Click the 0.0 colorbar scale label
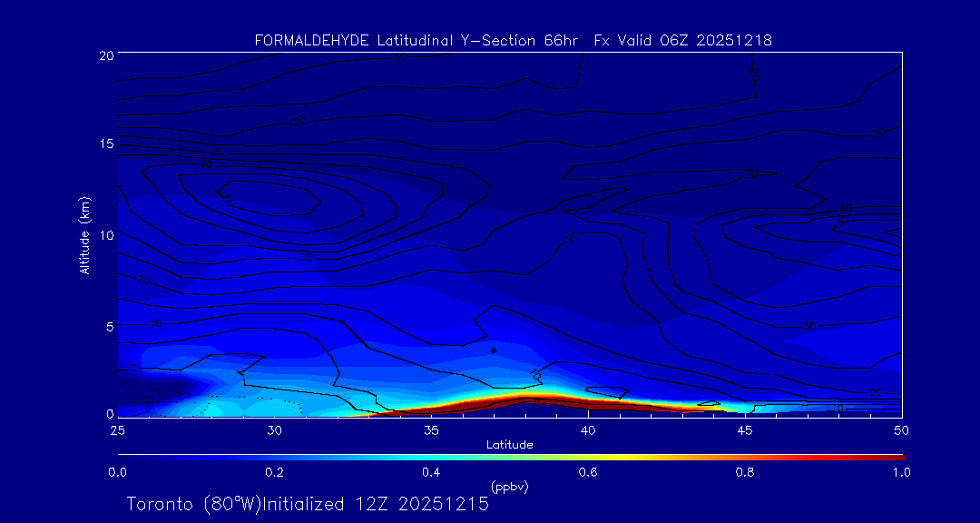The height and width of the screenshot is (523, 980). tap(117, 472)
